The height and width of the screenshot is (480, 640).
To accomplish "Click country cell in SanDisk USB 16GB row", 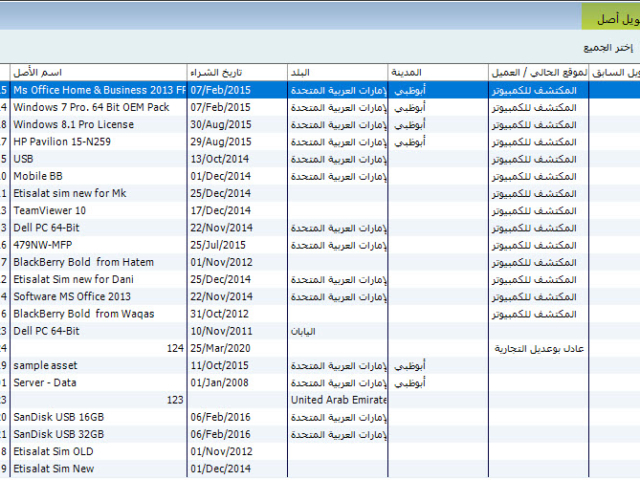I will [x=338, y=417].
